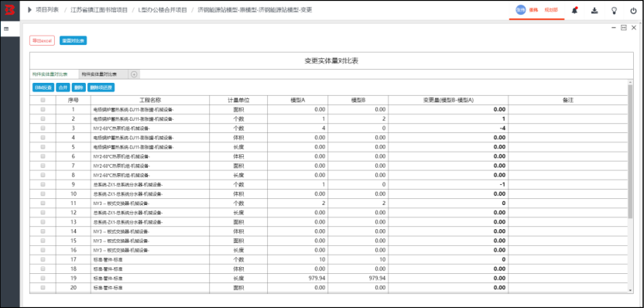This screenshot has height=308, width=644.
Task: Click the 模型A value 10 in row 17
Action: point(322,259)
